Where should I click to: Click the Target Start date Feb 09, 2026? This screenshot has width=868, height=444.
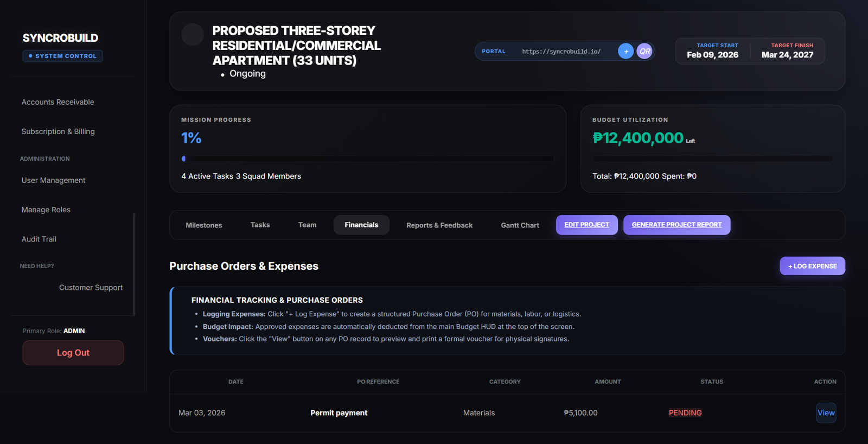[713, 55]
